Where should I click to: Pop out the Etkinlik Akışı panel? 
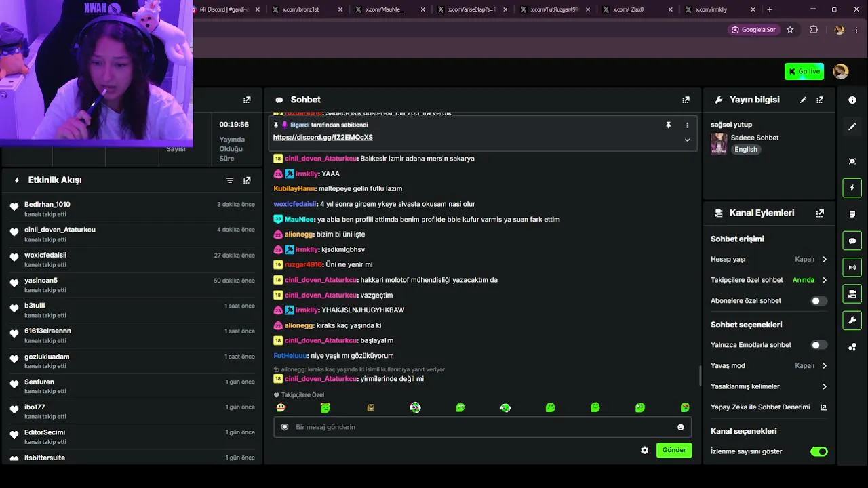click(x=247, y=180)
